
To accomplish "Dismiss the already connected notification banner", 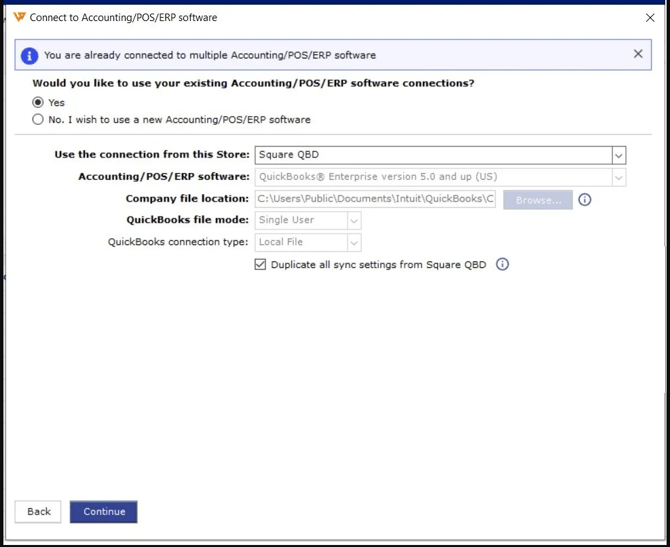I will (638, 54).
